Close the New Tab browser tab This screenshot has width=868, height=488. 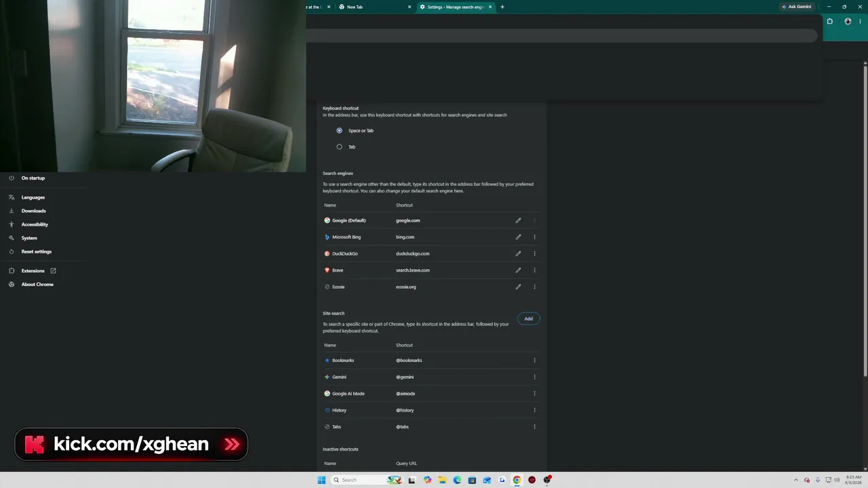point(410,7)
